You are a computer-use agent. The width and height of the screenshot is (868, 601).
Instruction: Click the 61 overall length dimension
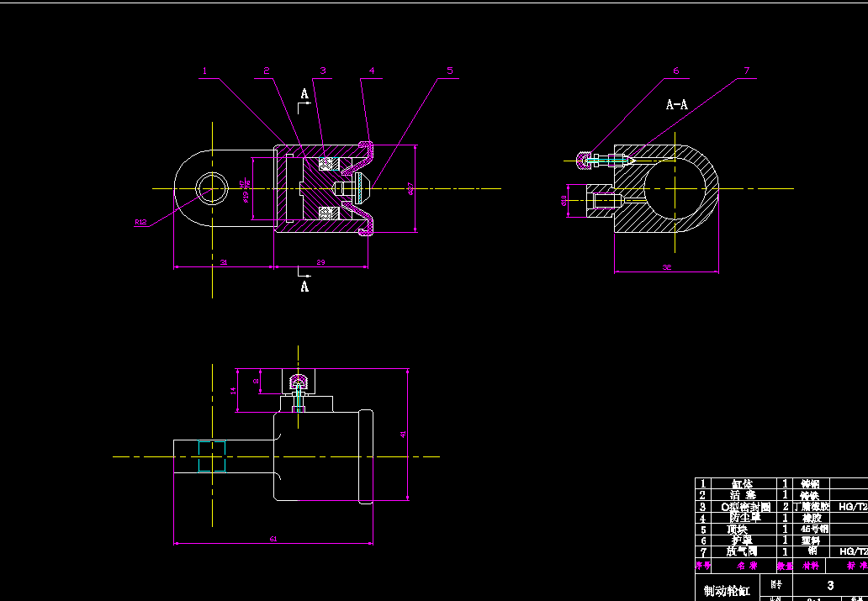pos(273,539)
